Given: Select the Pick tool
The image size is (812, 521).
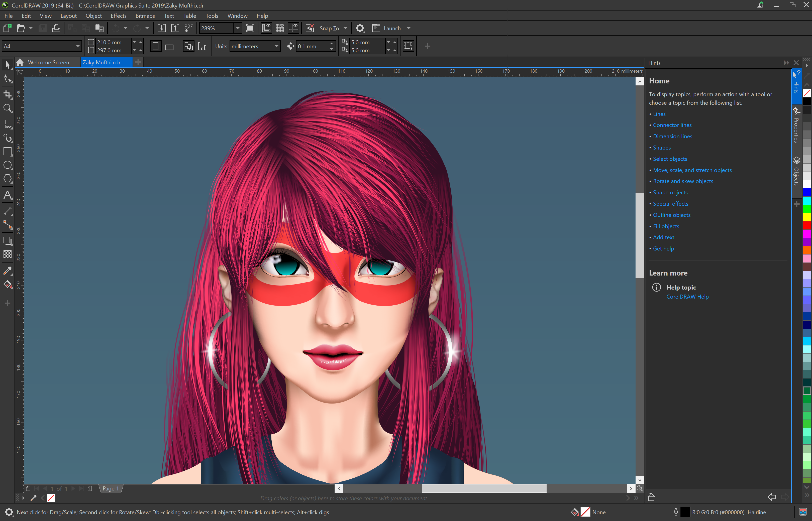Looking at the screenshot, I should tap(8, 64).
